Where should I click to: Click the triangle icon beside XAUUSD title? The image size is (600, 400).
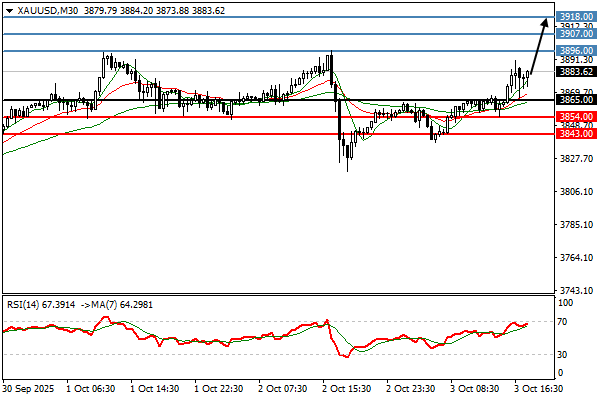pos(8,9)
